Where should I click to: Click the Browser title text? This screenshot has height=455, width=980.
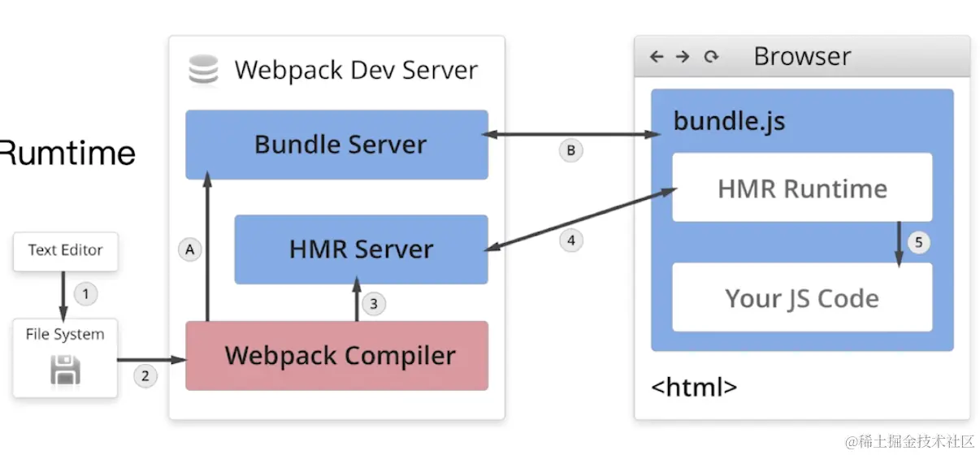click(802, 57)
